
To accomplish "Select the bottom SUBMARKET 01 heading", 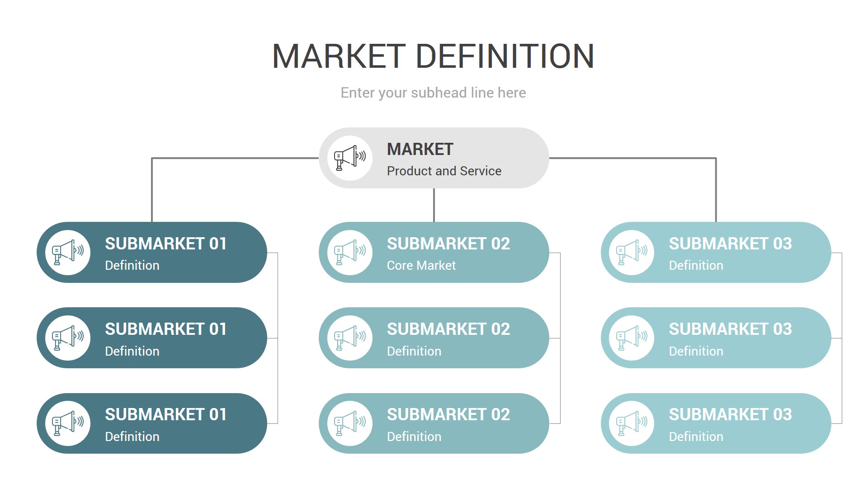I will tap(165, 414).
